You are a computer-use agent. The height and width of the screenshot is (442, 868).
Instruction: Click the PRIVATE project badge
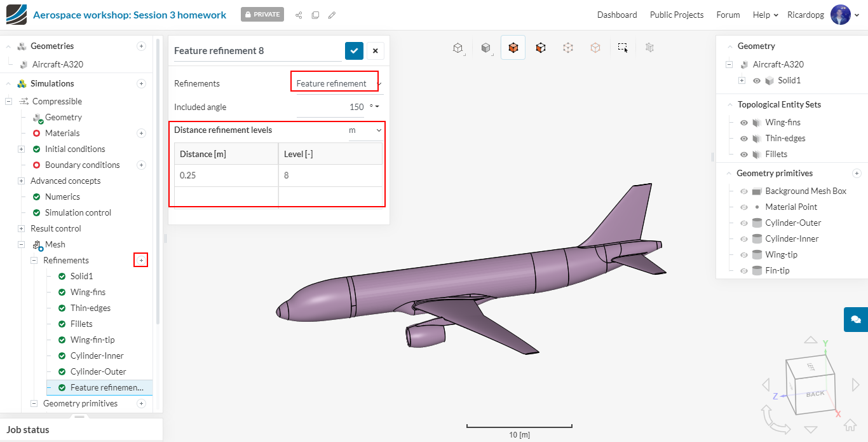(262, 15)
